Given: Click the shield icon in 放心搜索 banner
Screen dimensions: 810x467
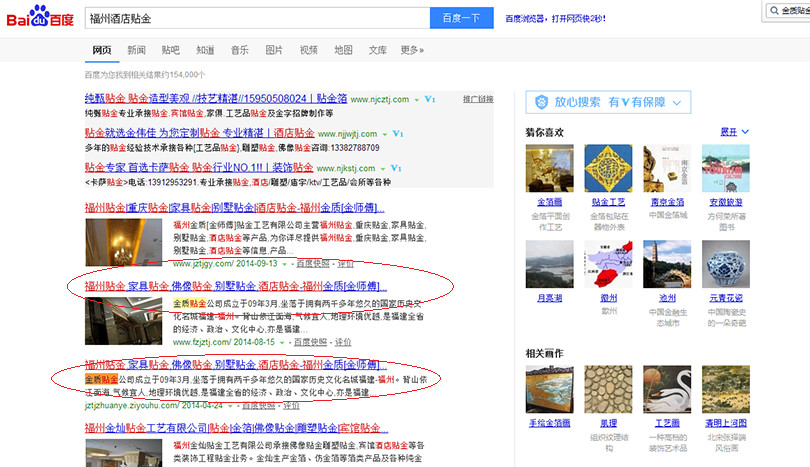Looking at the screenshot, I should coord(541,102).
